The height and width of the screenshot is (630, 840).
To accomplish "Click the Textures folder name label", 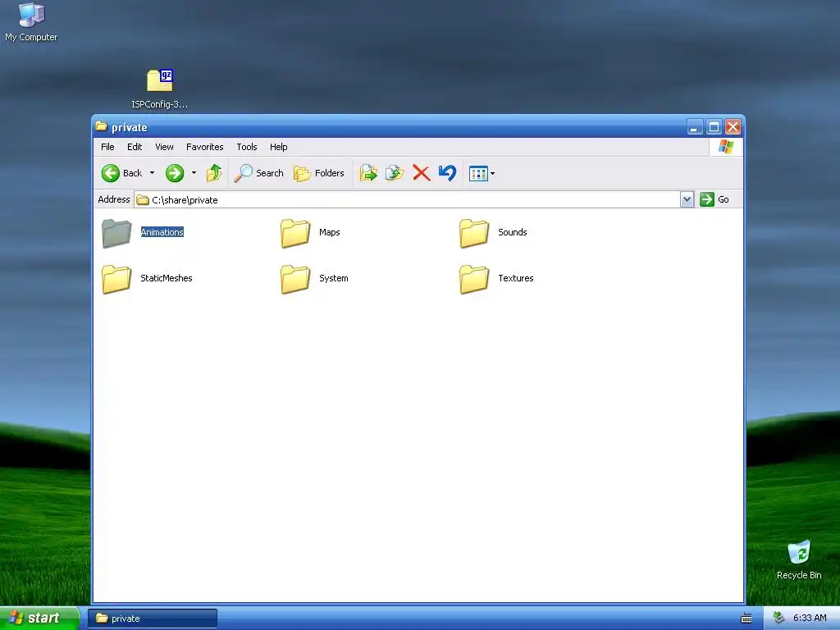I will (x=516, y=278).
